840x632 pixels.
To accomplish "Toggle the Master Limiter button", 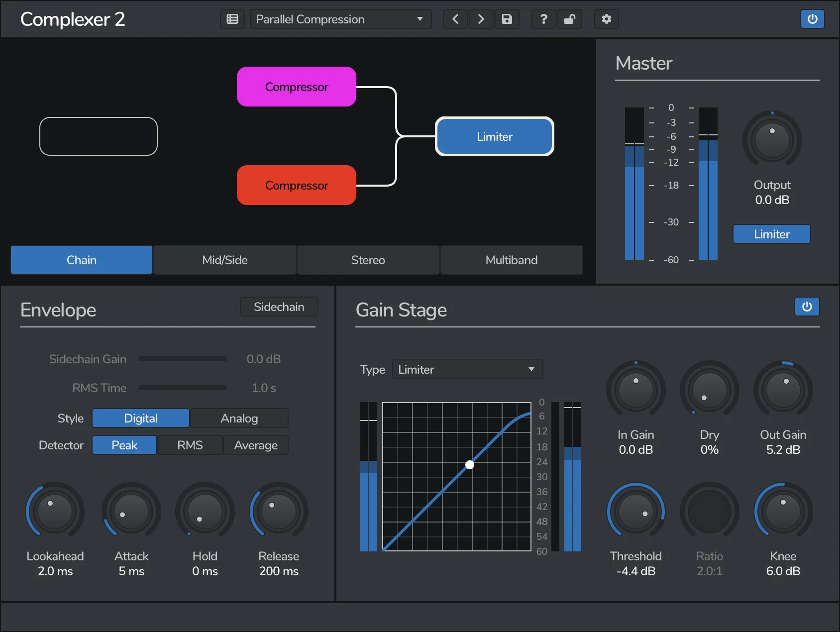I will tap(772, 234).
